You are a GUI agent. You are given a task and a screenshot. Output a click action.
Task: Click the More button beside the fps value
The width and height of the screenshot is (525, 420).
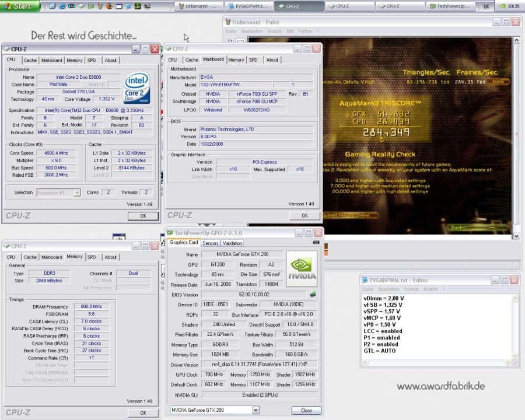pos(498,82)
